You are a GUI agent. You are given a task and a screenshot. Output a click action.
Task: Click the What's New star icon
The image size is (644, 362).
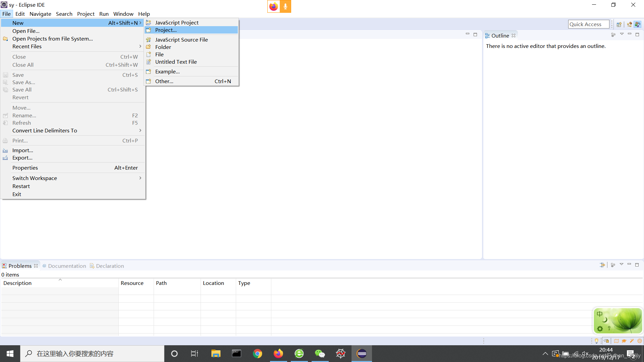pos(640,341)
